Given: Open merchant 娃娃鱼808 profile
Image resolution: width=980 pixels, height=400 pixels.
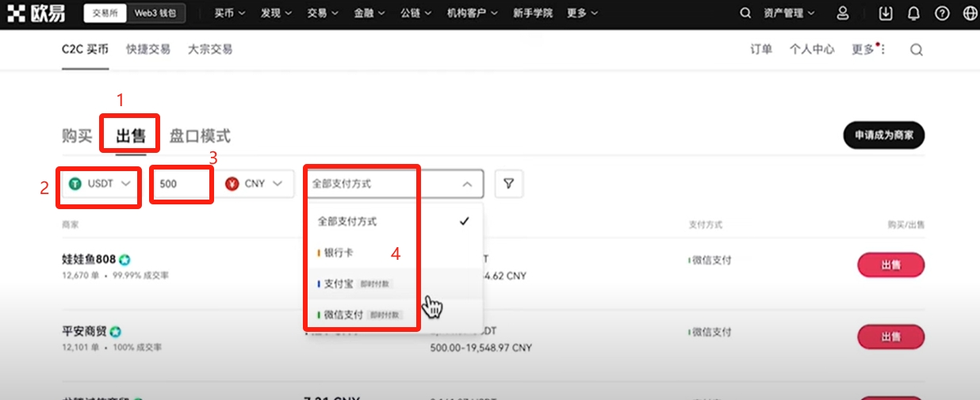Looking at the screenshot, I should (89, 259).
